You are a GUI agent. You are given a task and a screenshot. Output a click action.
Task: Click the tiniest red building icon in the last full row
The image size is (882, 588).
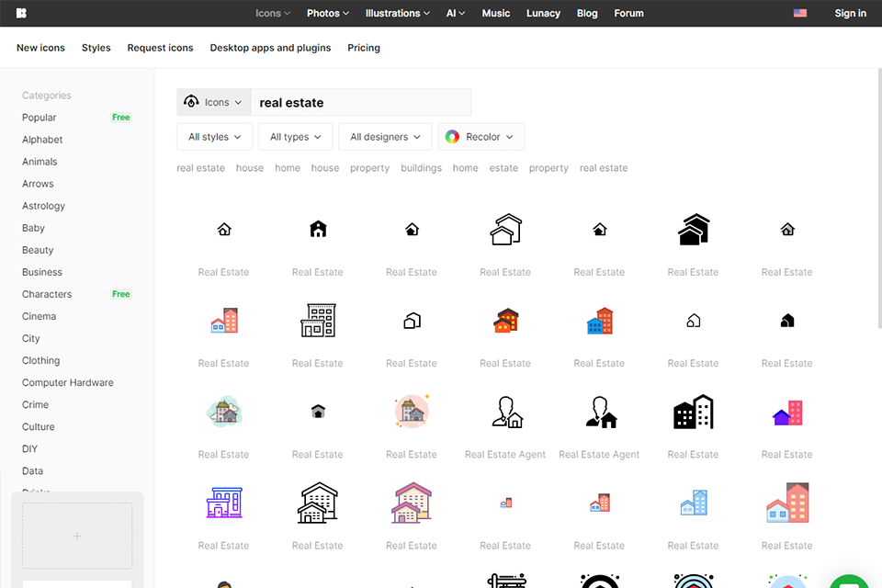click(505, 503)
